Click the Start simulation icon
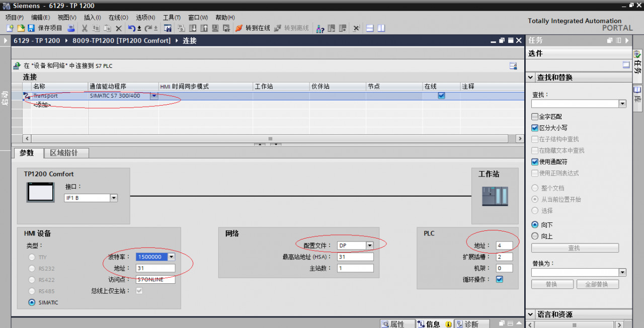This screenshot has width=644, height=328. (215, 28)
